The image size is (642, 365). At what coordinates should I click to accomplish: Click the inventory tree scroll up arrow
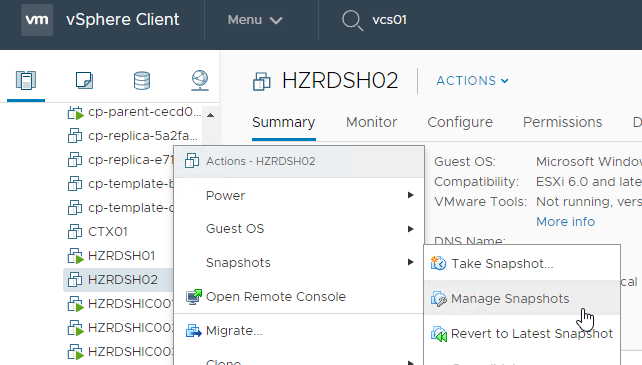click(x=210, y=115)
